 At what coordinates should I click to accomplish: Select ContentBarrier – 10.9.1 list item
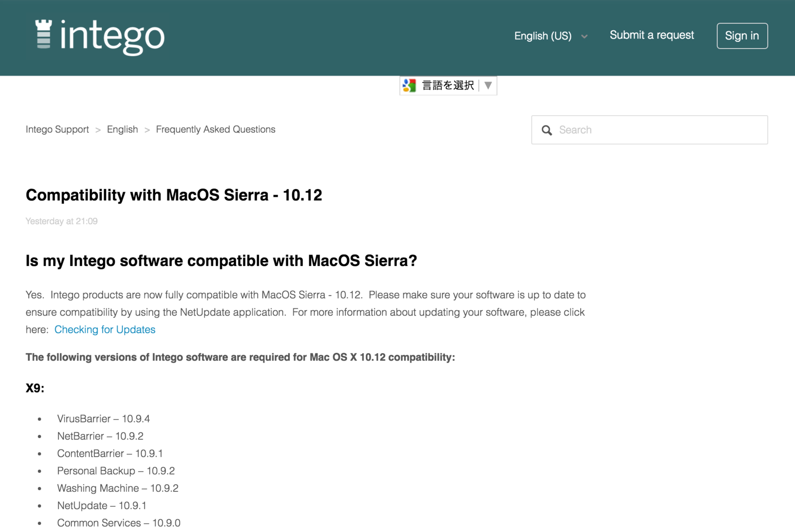click(110, 453)
